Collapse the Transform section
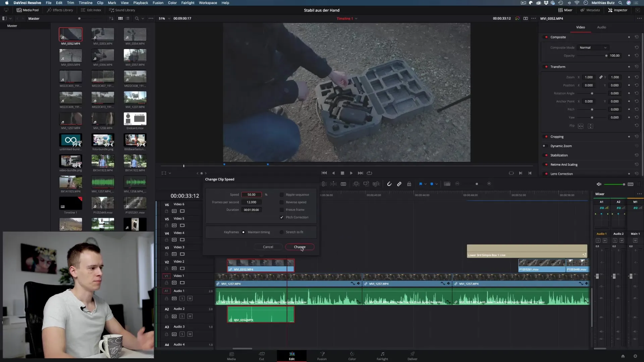644x362 pixels. (558, 67)
